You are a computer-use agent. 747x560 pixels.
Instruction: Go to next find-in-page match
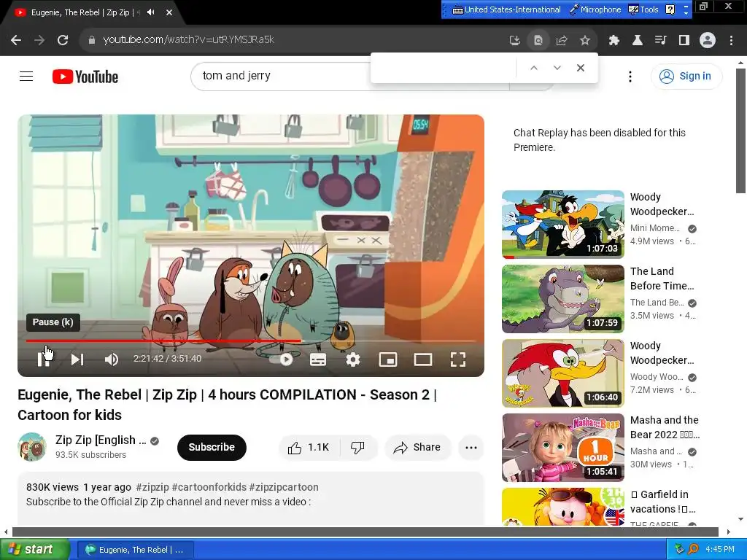click(x=557, y=68)
